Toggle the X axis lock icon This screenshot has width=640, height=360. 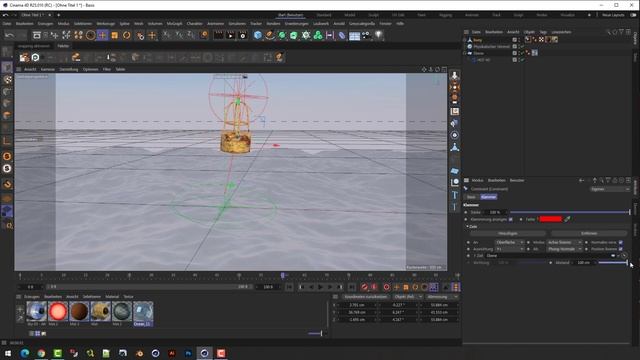point(166,36)
